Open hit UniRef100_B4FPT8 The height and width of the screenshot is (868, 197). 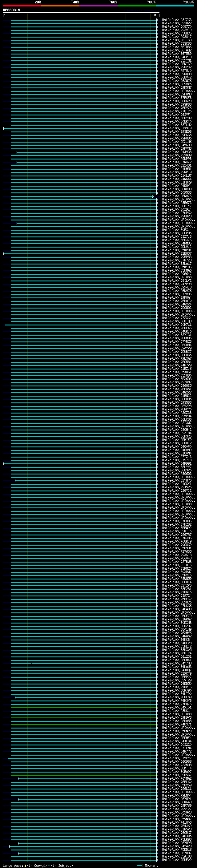coord(177,57)
